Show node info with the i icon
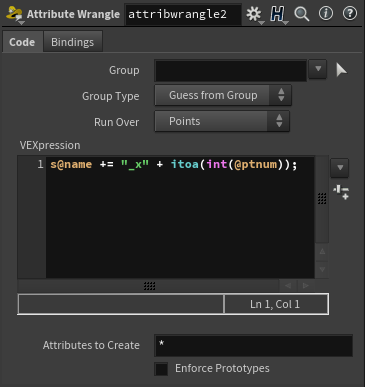The height and width of the screenshot is (387, 365). tap(326, 14)
